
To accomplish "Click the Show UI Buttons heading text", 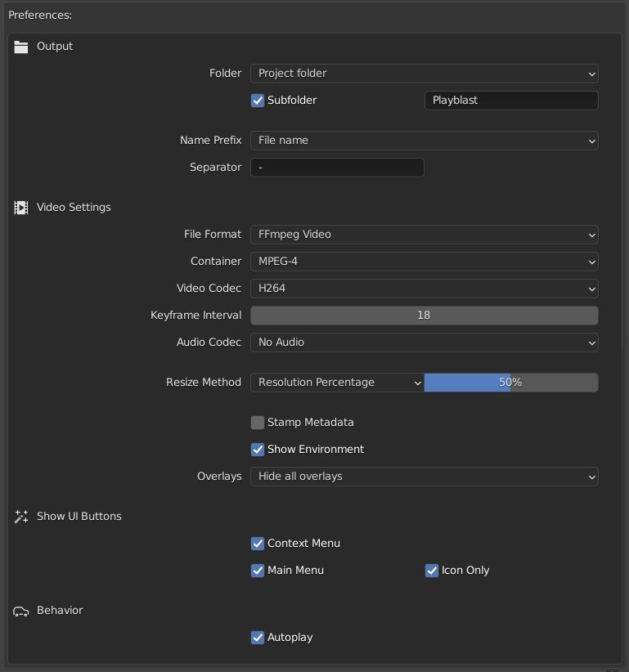I will click(79, 517).
